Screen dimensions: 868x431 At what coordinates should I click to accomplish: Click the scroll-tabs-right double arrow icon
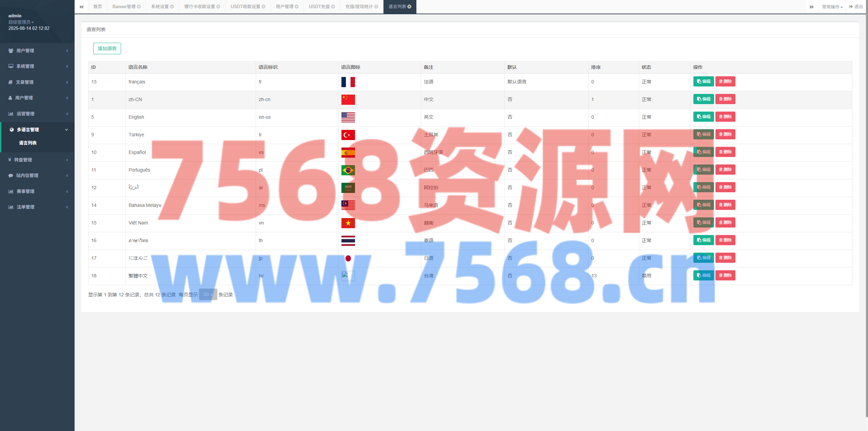(811, 7)
